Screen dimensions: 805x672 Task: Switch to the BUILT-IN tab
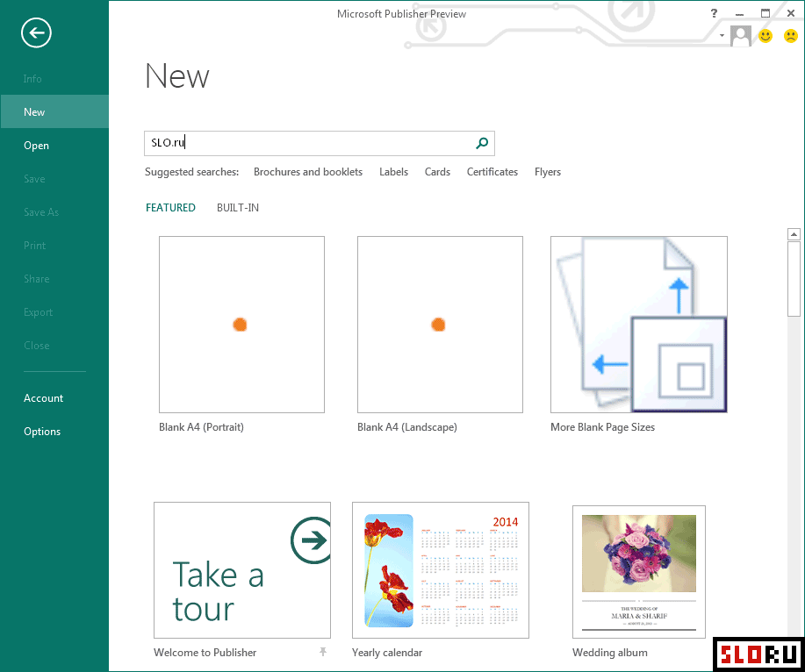pyautogui.click(x=238, y=208)
